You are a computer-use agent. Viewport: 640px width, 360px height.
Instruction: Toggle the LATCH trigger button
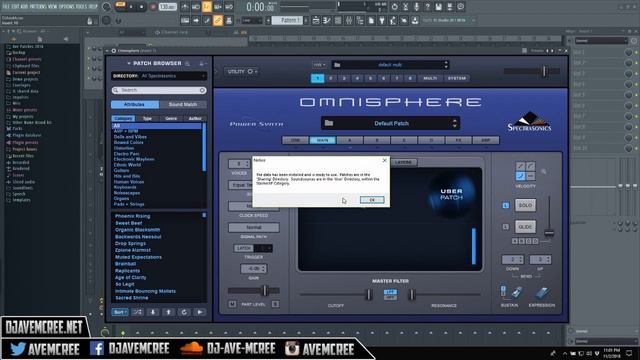tap(243, 248)
